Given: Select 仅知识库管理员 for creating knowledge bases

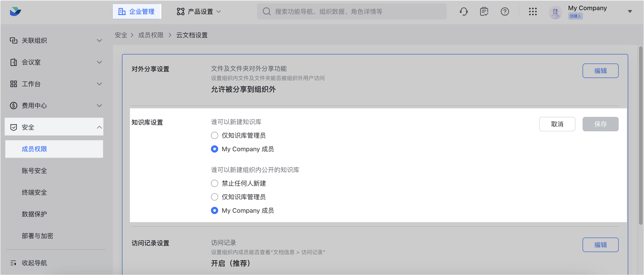Looking at the screenshot, I should 214,135.
